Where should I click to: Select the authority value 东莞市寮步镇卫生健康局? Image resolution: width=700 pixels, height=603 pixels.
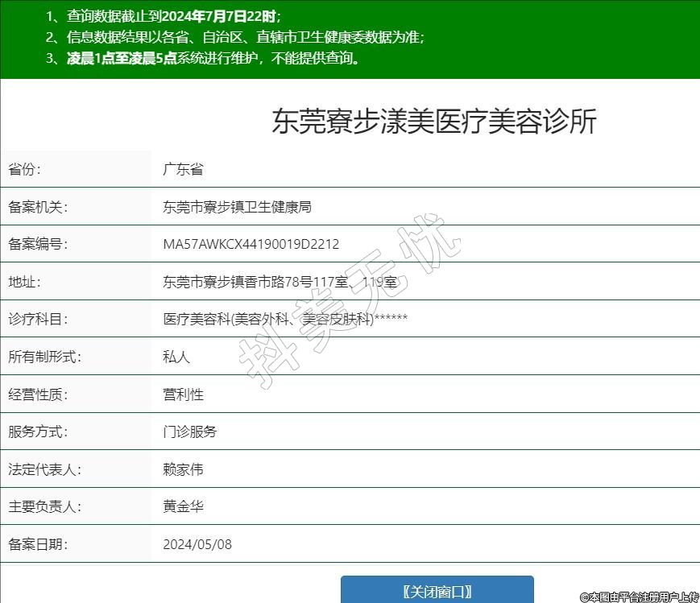(237, 207)
